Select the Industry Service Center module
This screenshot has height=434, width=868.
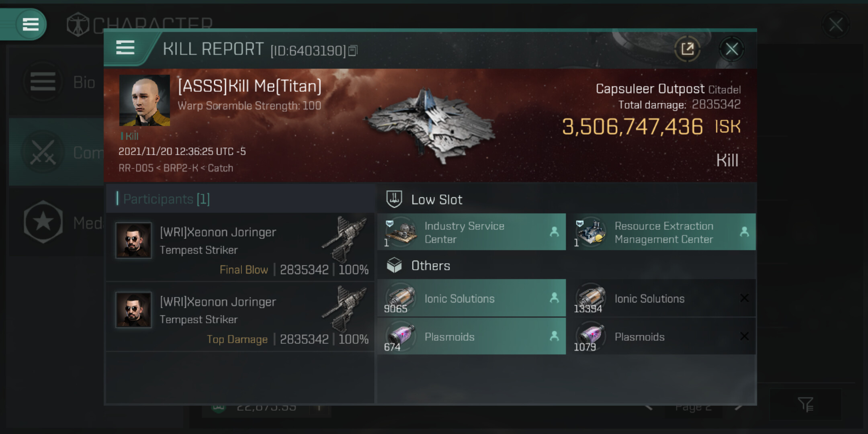click(x=471, y=232)
